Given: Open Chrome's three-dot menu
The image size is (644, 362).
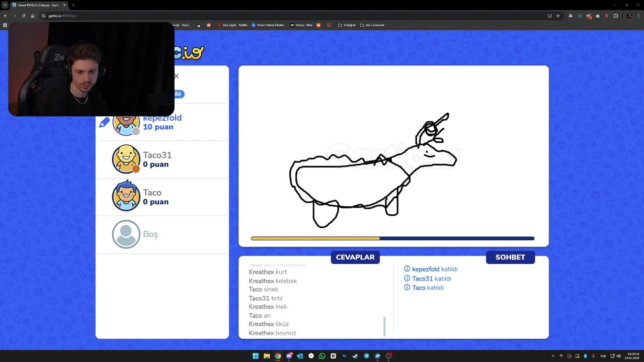Looking at the screenshot, I should tap(638, 16).
